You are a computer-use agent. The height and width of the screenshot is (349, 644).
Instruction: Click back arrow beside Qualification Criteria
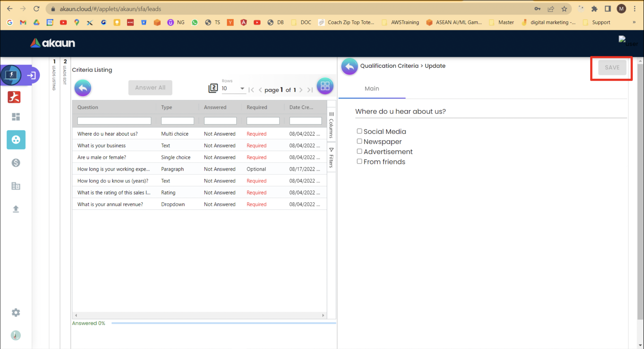click(349, 66)
